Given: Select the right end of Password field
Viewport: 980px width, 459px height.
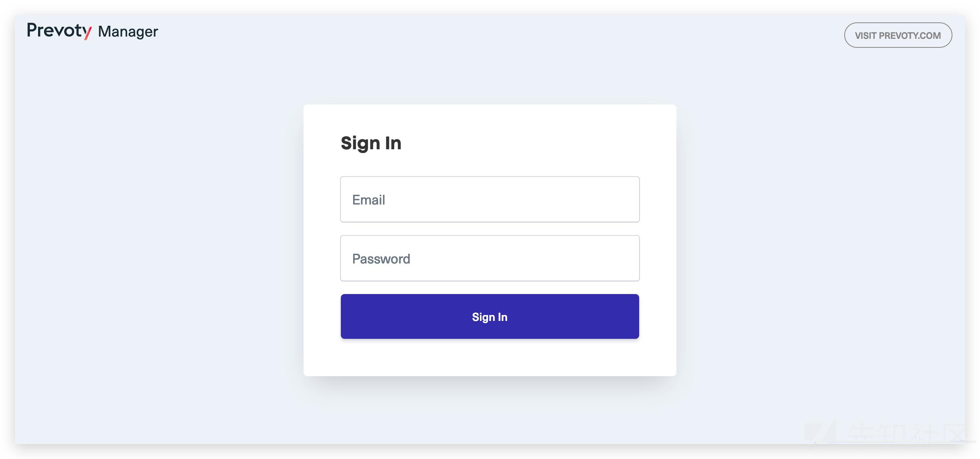Looking at the screenshot, I should [624, 259].
